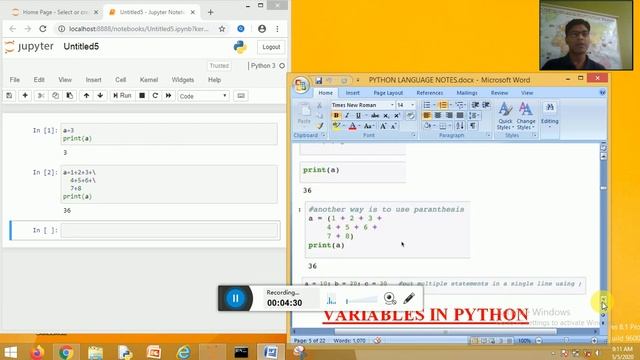
Task: Switch to the Page Layout ribbon tab
Action: tap(388, 93)
